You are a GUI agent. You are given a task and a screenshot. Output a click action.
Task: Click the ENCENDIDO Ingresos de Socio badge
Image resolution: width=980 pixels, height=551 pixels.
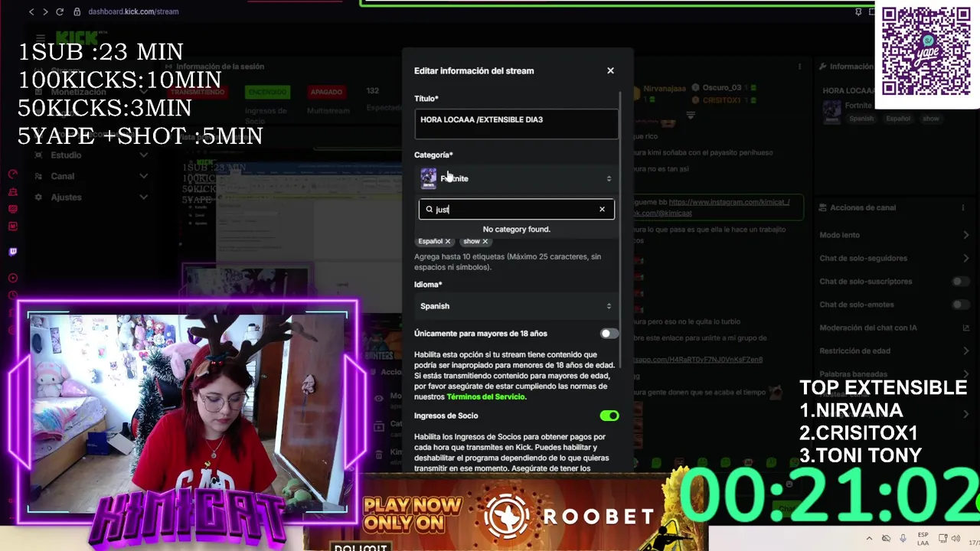(x=267, y=92)
